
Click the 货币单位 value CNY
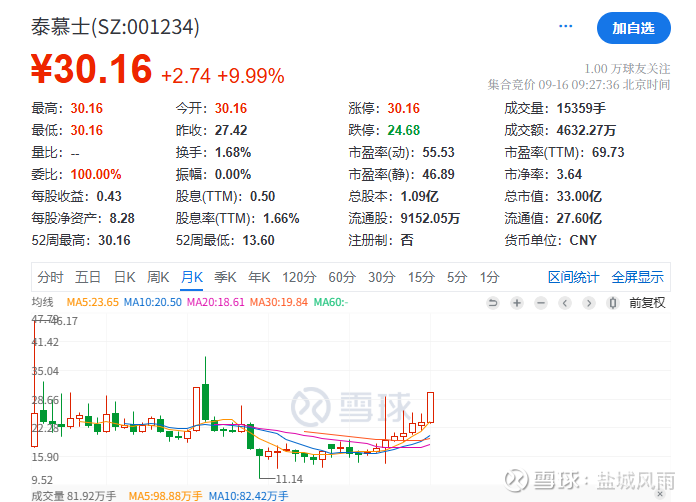tap(583, 240)
